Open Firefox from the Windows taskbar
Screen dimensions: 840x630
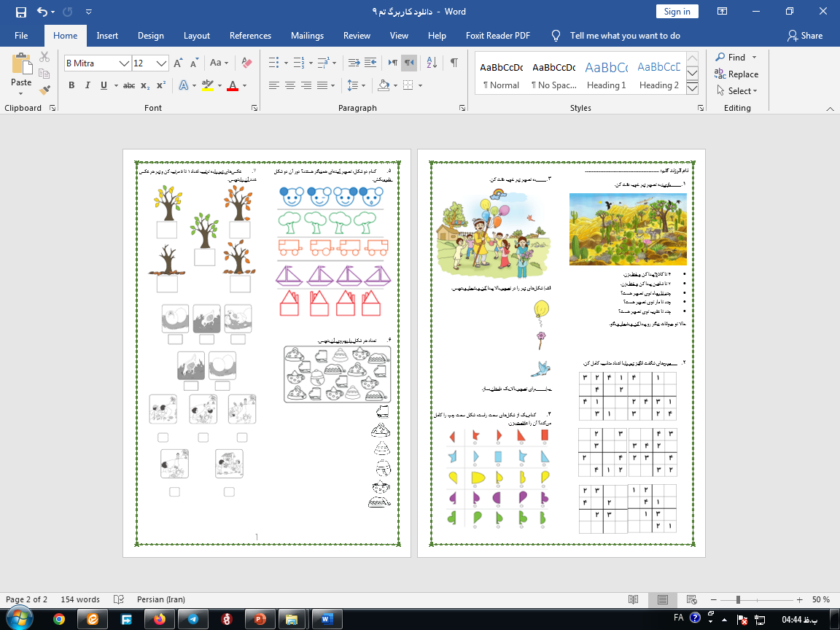tap(160, 619)
